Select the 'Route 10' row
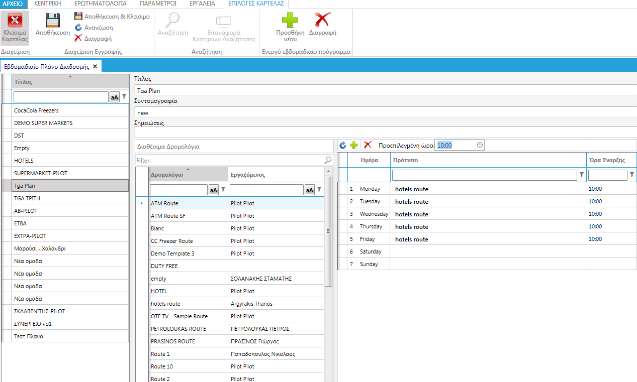 tap(237, 366)
